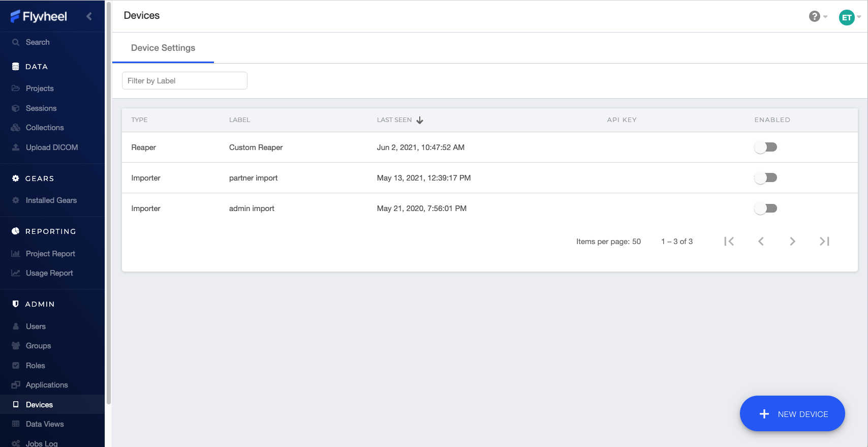Go to the last page of devices
The width and height of the screenshot is (868, 447).
click(x=824, y=242)
